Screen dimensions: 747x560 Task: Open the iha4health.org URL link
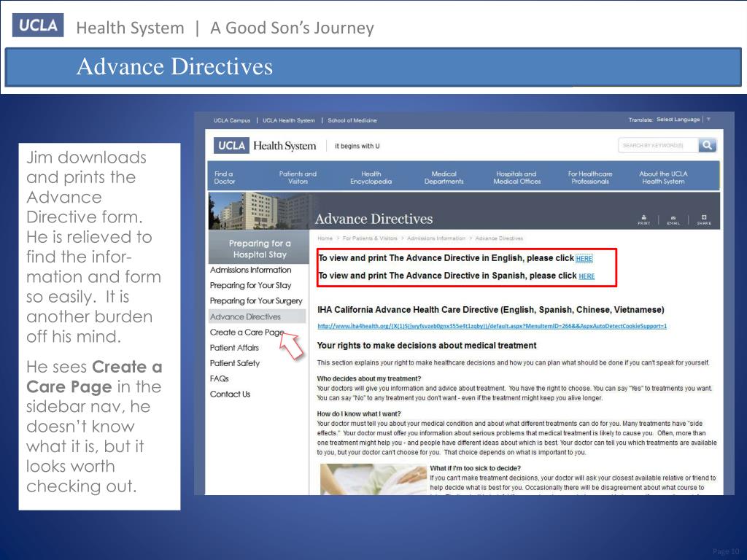[x=492, y=326]
